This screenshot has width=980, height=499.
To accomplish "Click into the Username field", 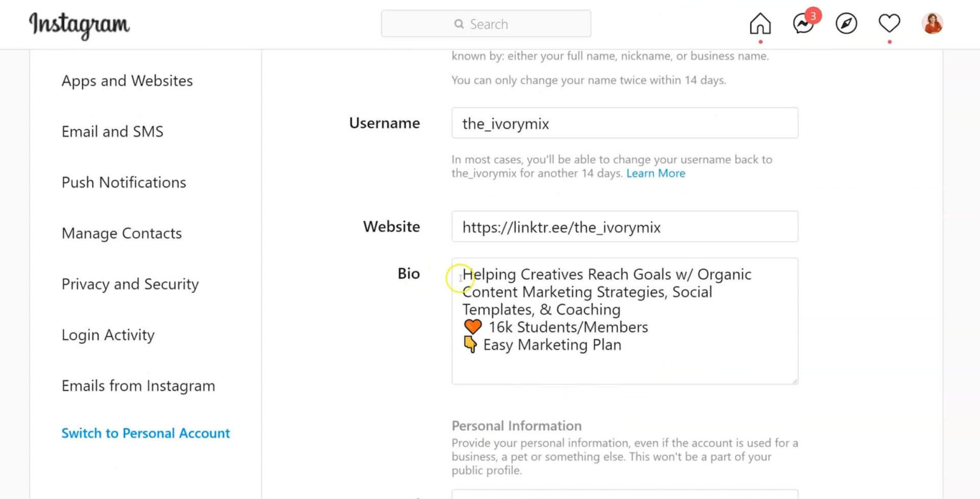I will tap(625, 123).
